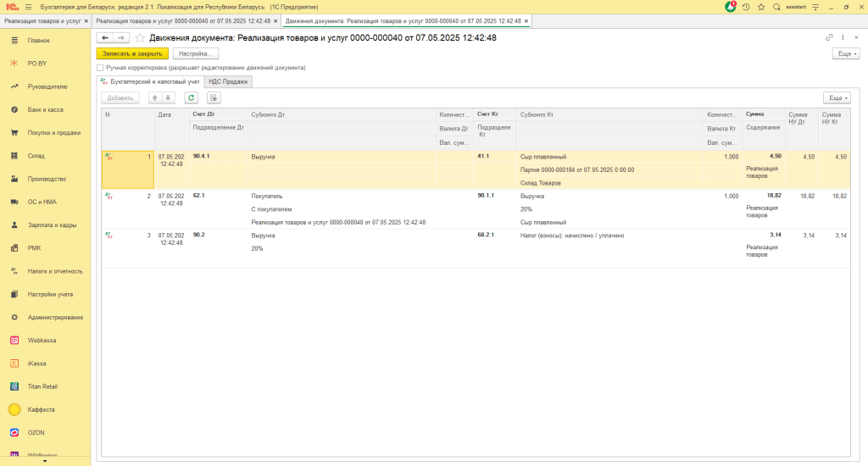The image size is (868, 466).
Task: Close second tab Реализация 0000-000040
Action: (275, 21)
